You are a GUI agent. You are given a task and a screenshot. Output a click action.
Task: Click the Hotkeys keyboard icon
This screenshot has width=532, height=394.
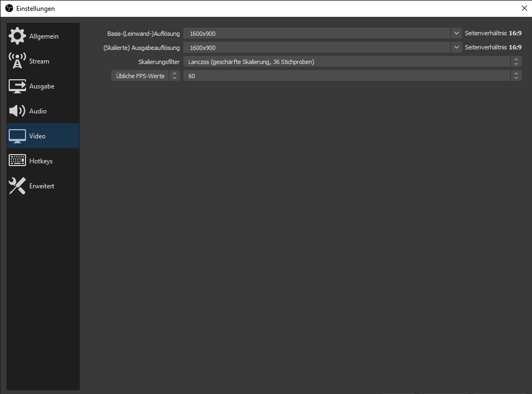pyautogui.click(x=17, y=161)
